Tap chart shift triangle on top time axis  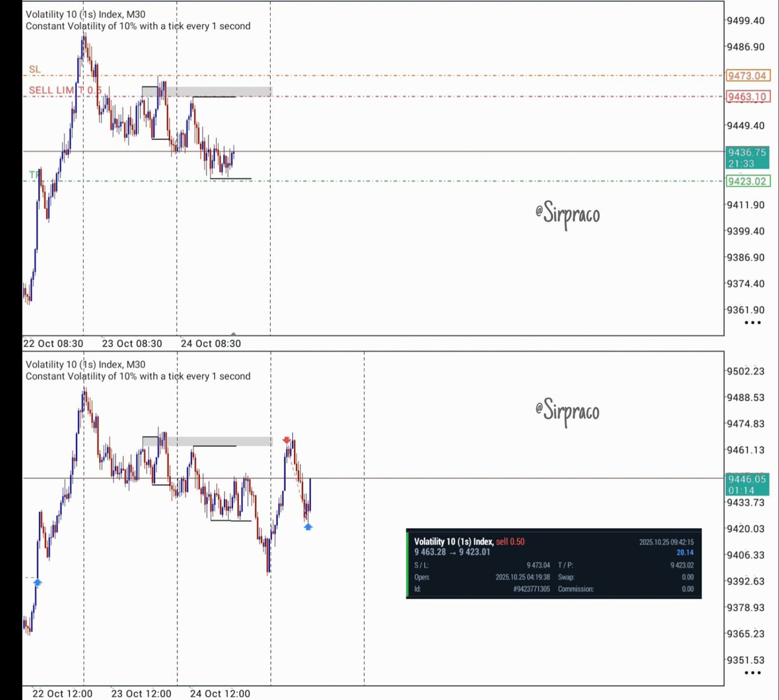click(x=234, y=333)
